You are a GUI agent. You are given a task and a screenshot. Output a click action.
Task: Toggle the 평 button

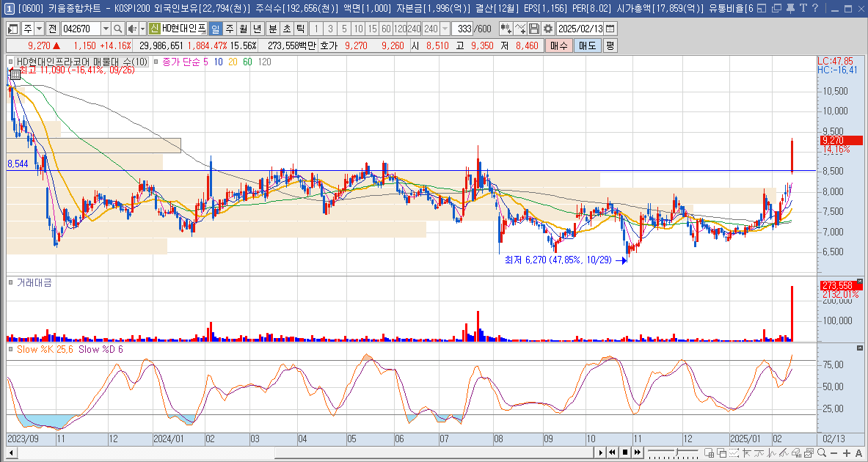(x=610, y=46)
